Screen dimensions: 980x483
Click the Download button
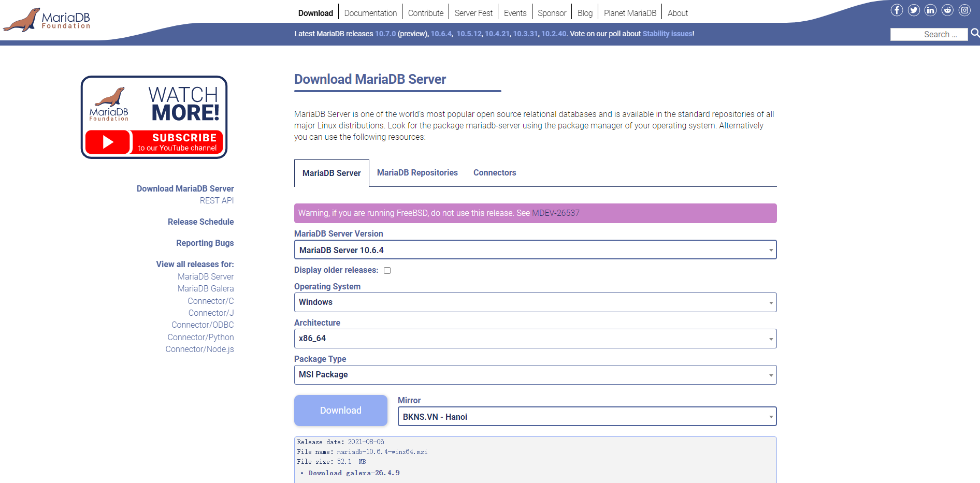(x=340, y=410)
